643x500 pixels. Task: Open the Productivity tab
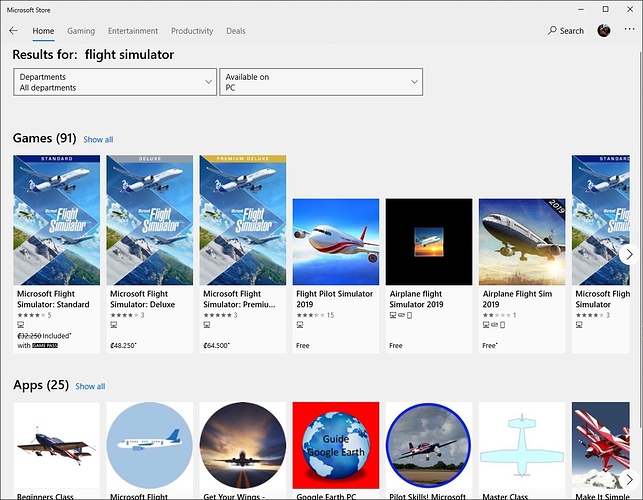[x=192, y=31]
